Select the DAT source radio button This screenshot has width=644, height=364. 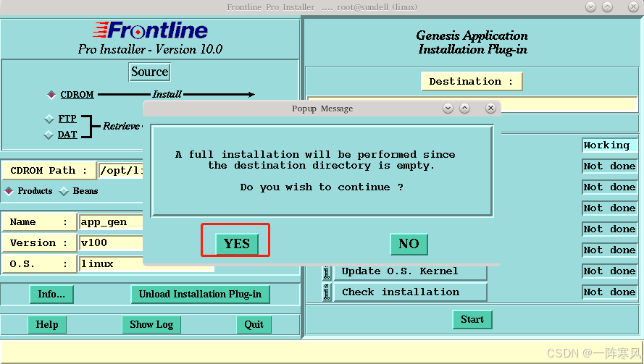(49, 135)
